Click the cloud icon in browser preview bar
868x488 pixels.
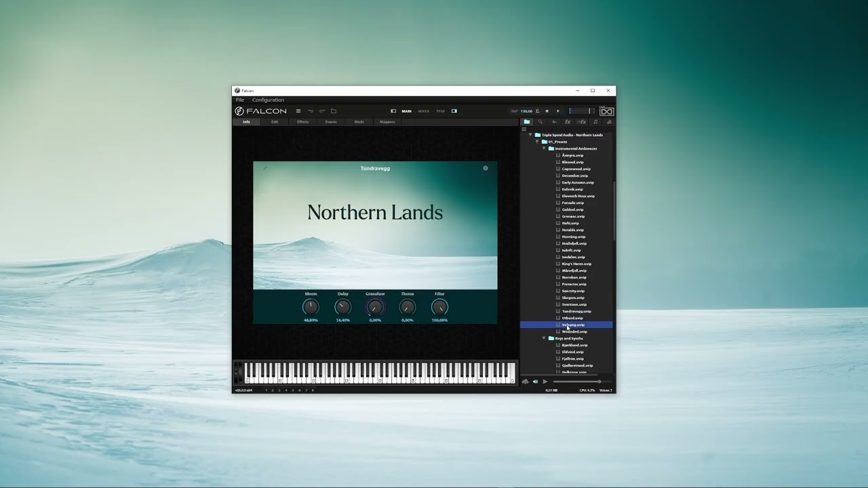[x=525, y=382]
